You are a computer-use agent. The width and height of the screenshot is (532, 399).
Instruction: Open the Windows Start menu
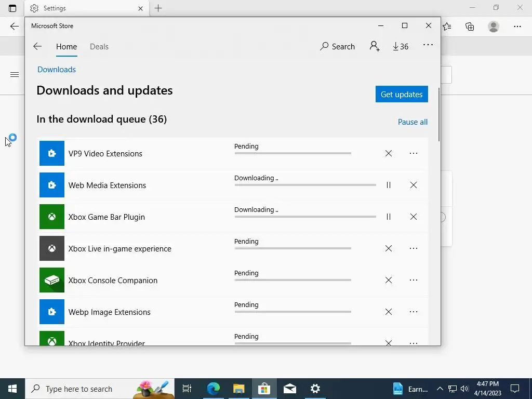[12, 389]
